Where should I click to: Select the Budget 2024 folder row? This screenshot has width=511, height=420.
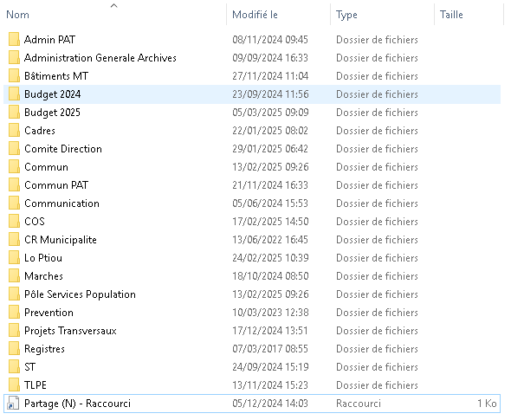252,94
